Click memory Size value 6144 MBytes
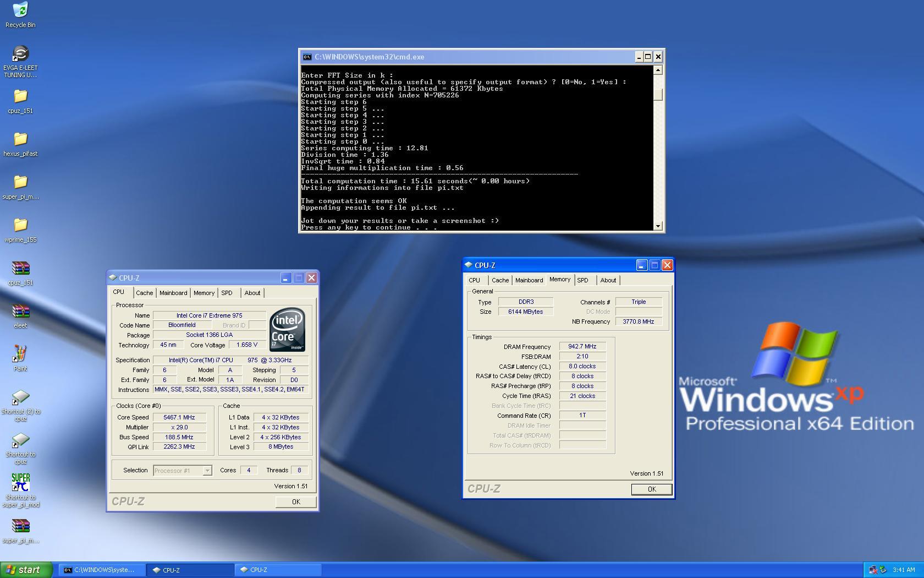Image resolution: width=924 pixels, height=578 pixels. 526,312
